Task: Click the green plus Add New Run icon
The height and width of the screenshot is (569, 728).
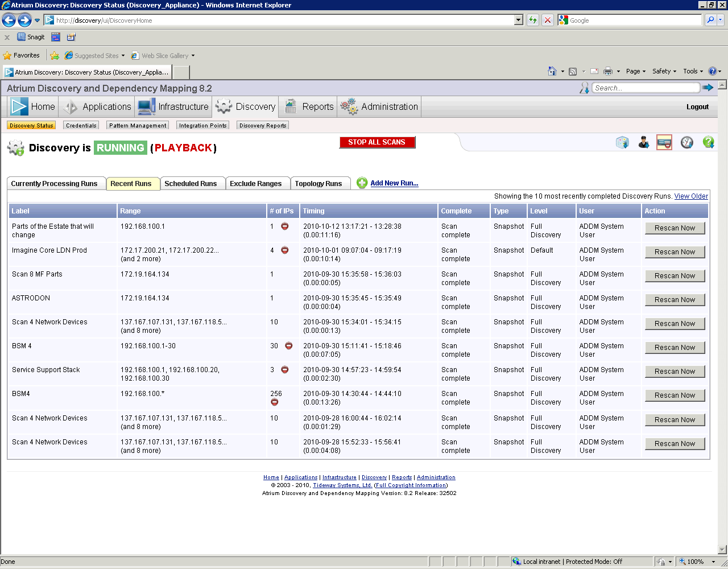Action: click(362, 183)
